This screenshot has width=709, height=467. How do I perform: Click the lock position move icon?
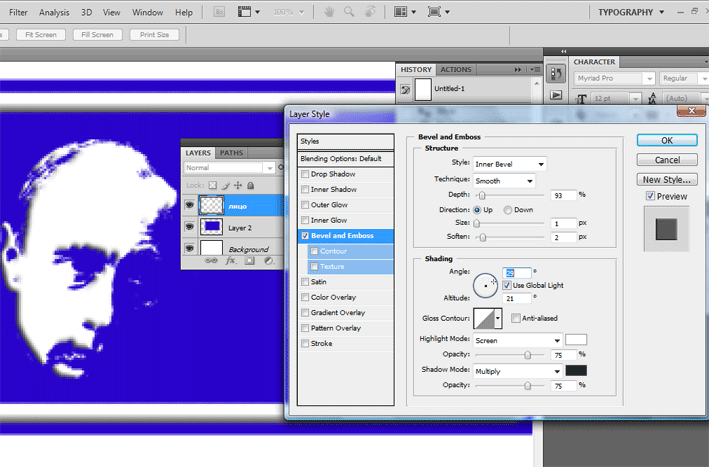point(238,185)
